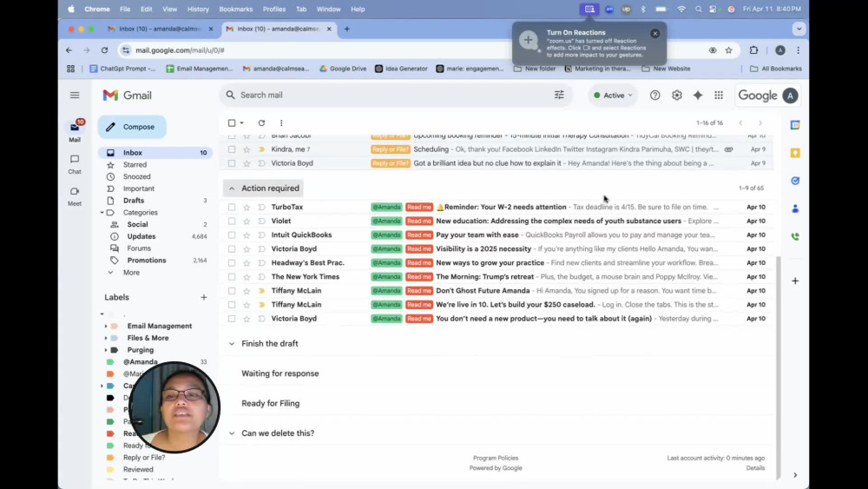This screenshot has height=489, width=868.
Task: Select the TurboTax email checkbox
Action: [x=232, y=207]
